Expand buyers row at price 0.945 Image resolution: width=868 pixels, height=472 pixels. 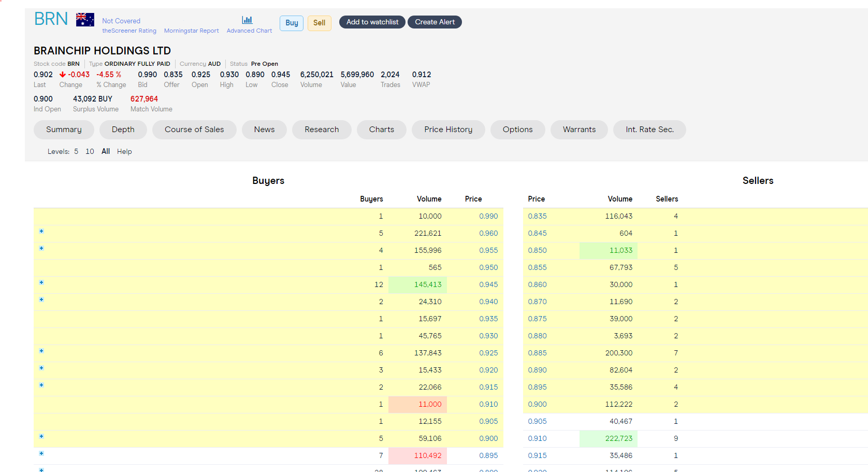coord(41,283)
